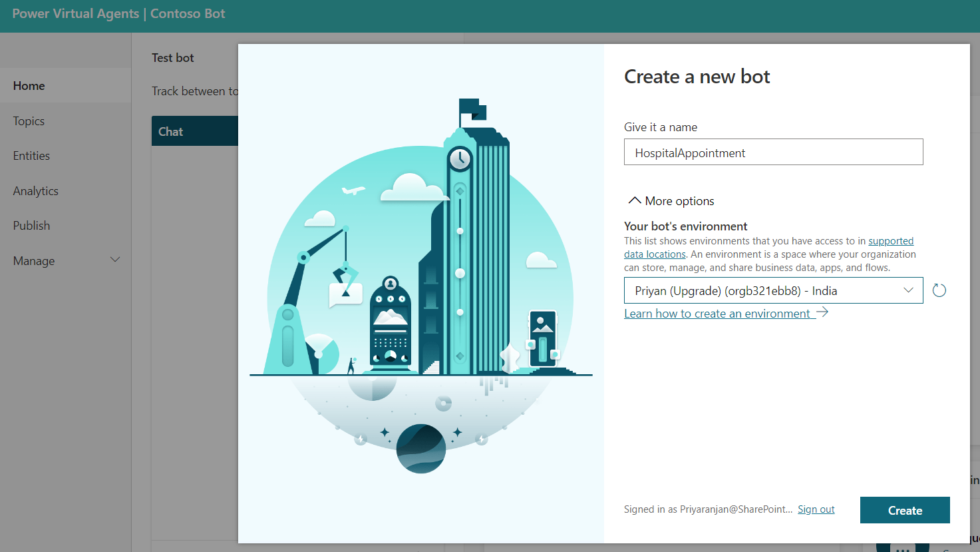Collapse the More options section

click(671, 200)
